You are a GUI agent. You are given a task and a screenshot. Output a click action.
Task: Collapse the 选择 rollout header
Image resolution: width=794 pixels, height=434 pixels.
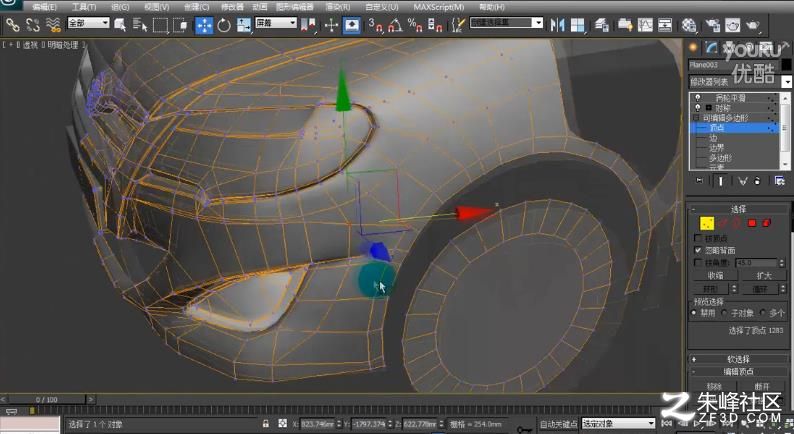coord(738,209)
